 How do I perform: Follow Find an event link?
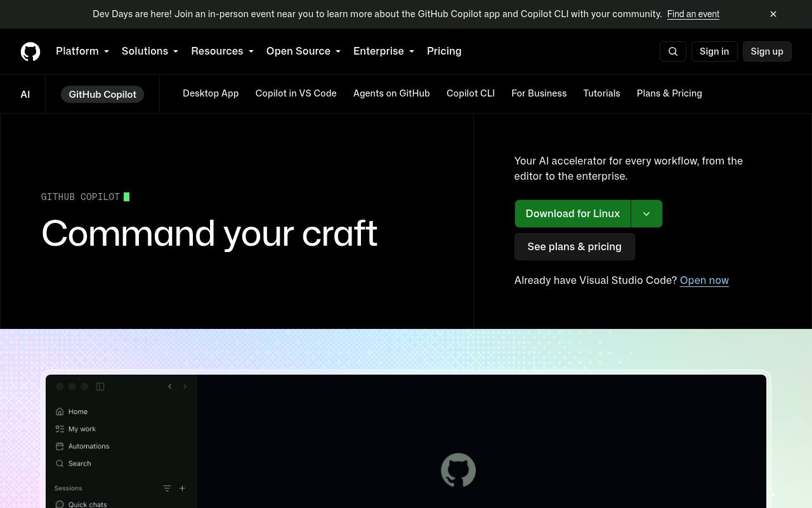pyautogui.click(x=693, y=14)
